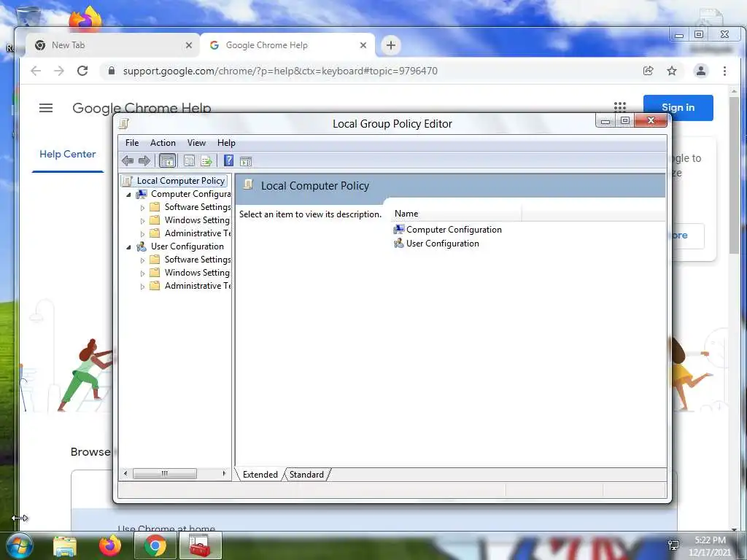Open the Google apps grid icon
Image resolution: width=747 pixels, height=560 pixels.
point(620,107)
